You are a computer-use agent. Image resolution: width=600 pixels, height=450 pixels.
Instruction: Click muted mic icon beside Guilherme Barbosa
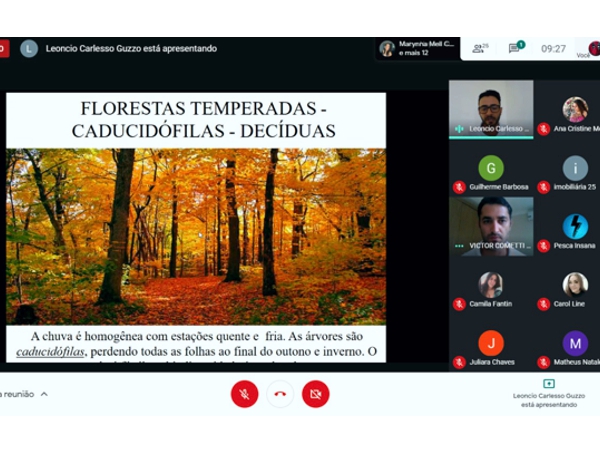459,187
